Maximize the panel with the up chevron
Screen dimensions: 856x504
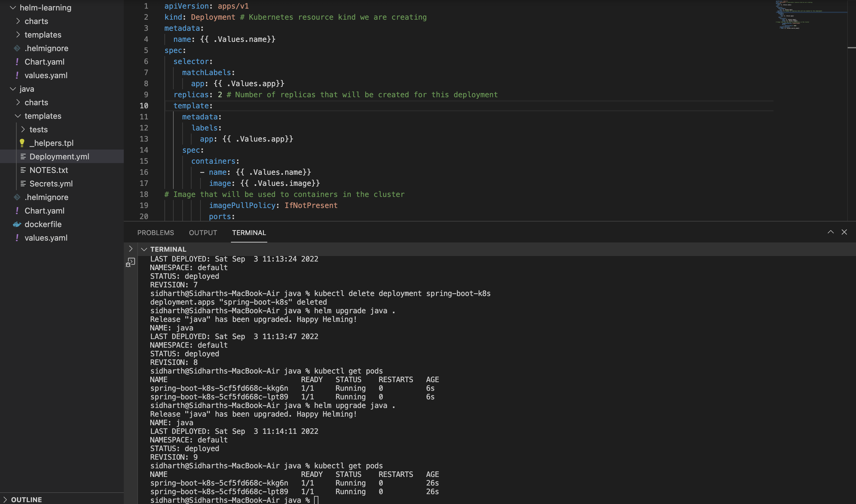click(830, 232)
